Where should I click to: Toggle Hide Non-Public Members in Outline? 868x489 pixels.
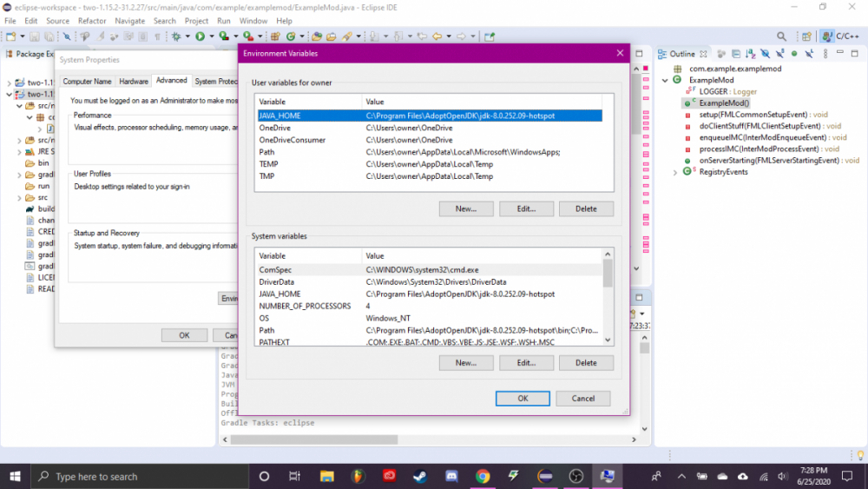tap(794, 54)
